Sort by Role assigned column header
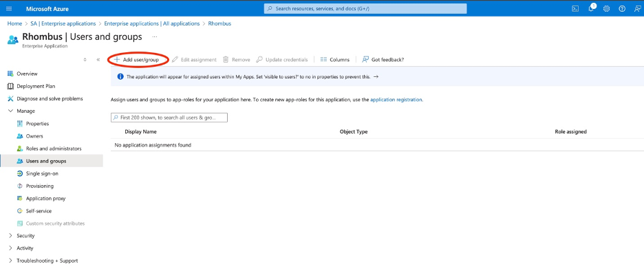 570,132
